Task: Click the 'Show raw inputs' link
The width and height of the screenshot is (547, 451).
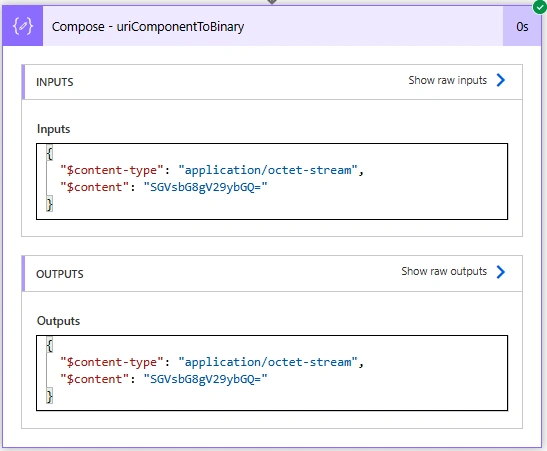Action: (448, 80)
